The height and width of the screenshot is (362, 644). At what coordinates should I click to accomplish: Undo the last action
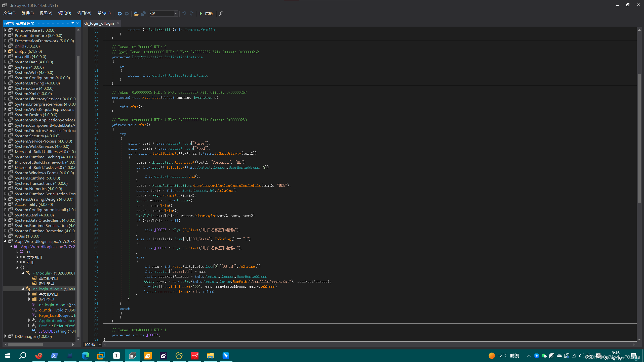184,14
